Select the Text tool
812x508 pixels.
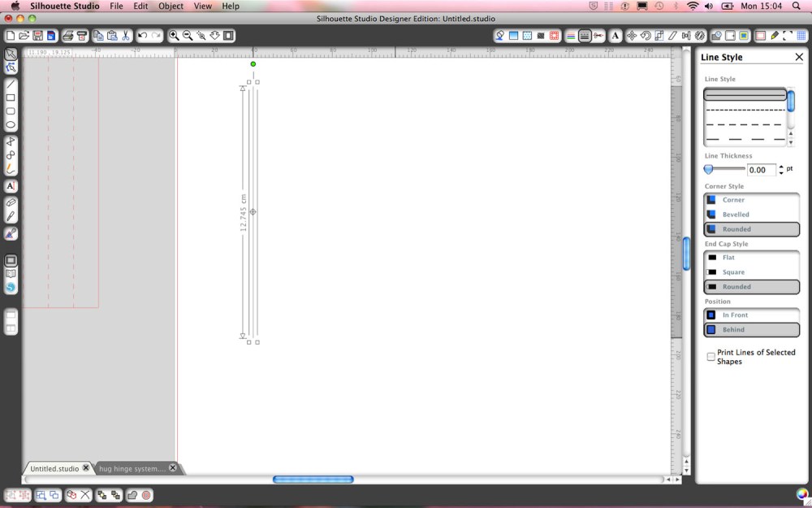pos(11,185)
